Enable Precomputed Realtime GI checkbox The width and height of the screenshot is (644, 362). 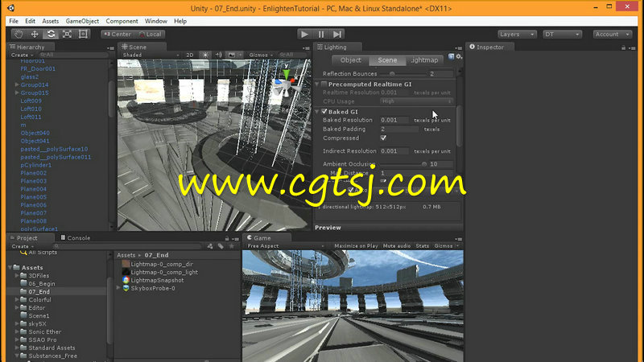coord(324,84)
